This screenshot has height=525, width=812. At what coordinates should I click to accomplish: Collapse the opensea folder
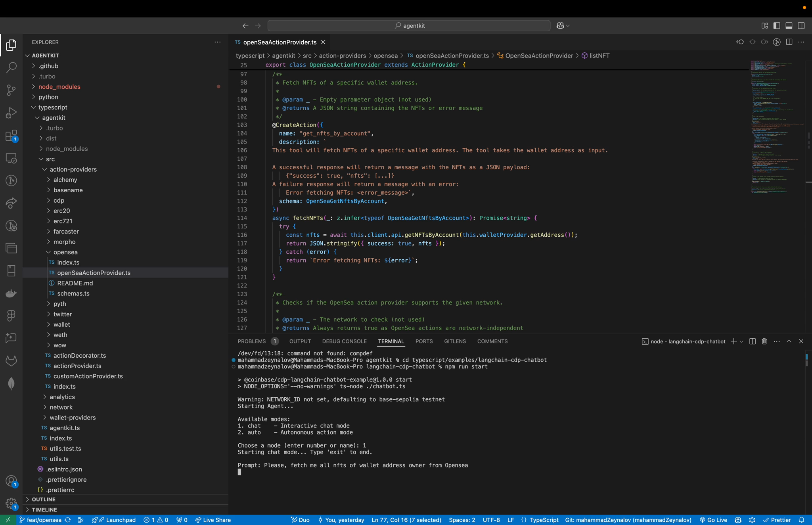pos(125,252)
